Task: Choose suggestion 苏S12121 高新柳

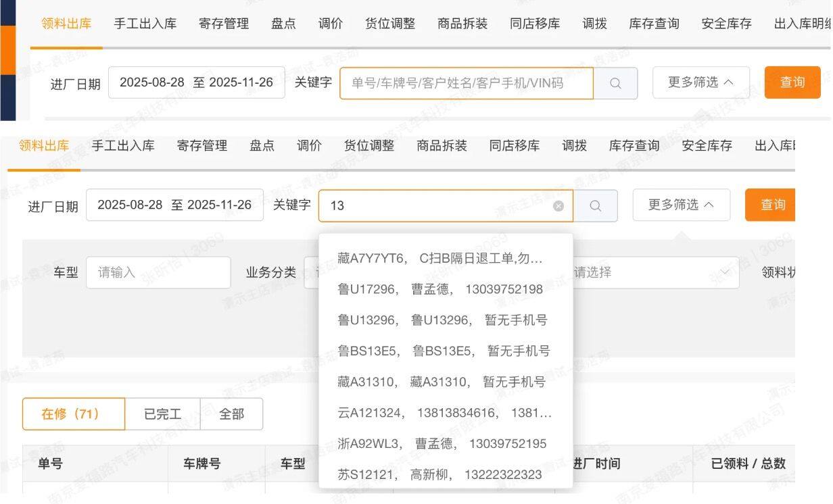Action: coord(439,474)
